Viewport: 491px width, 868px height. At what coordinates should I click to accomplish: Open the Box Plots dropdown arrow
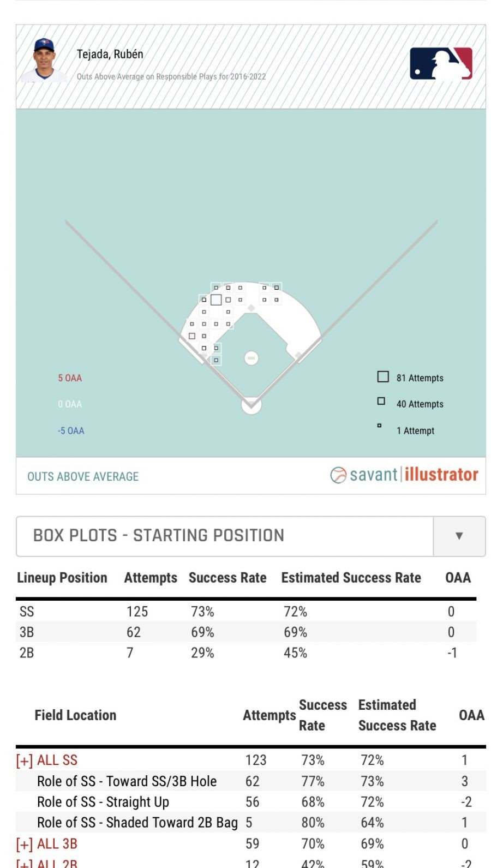(x=459, y=536)
